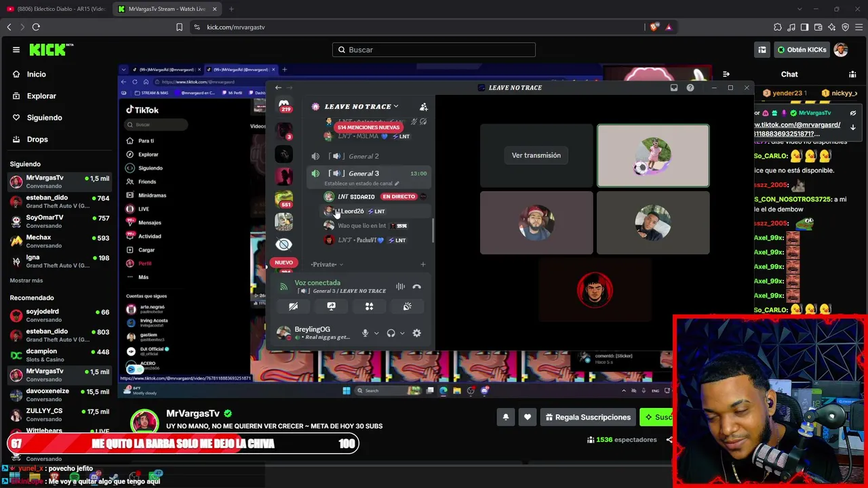This screenshot has height=488, width=868.
Task: Open the browser main menu icon
Action: pyautogui.click(x=859, y=27)
